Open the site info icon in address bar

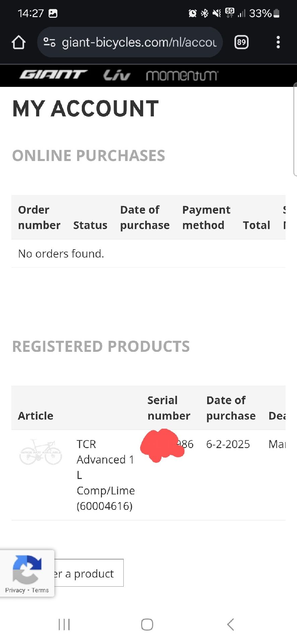click(x=50, y=42)
